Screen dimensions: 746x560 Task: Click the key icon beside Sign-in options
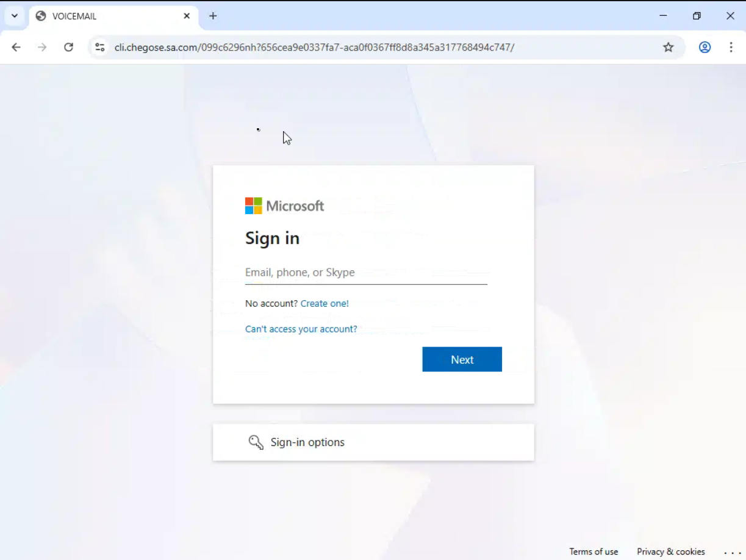point(256,442)
